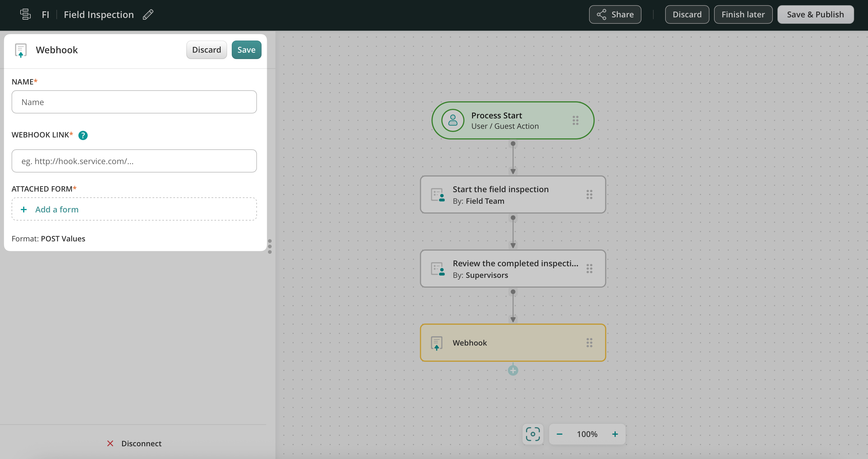Click drag handle on Webhook node
The height and width of the screenshot is (459, 868).
[589, 343]
